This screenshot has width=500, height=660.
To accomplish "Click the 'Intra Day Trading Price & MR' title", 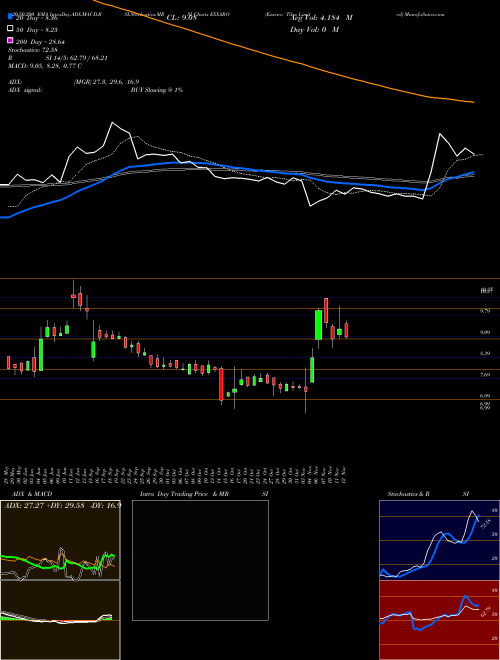I will click(x=184, y=494).
